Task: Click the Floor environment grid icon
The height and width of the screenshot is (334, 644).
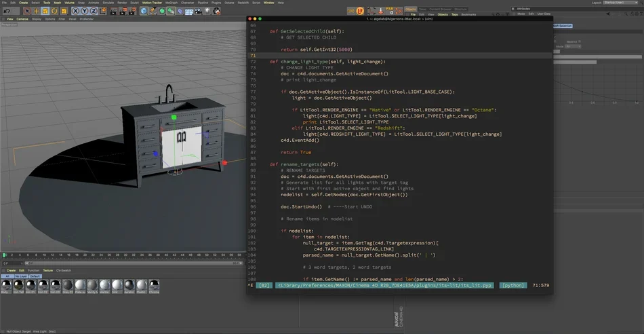Action: [x=189, y=11]
